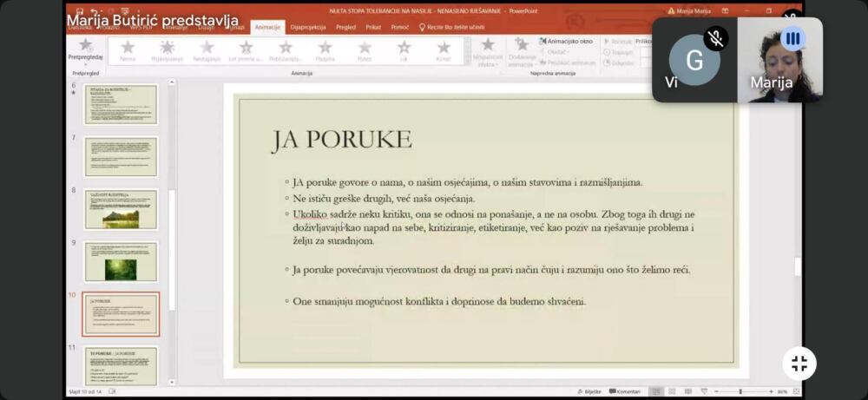Screen dimensions: 868x400
Task: Click the fit slide to window icon
Action: 795,391
